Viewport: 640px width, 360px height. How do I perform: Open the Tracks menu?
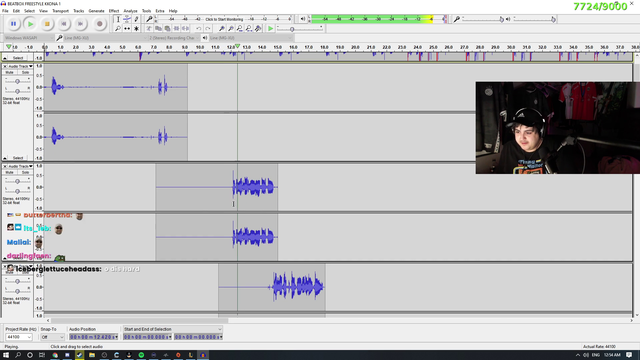coord(78,11)
